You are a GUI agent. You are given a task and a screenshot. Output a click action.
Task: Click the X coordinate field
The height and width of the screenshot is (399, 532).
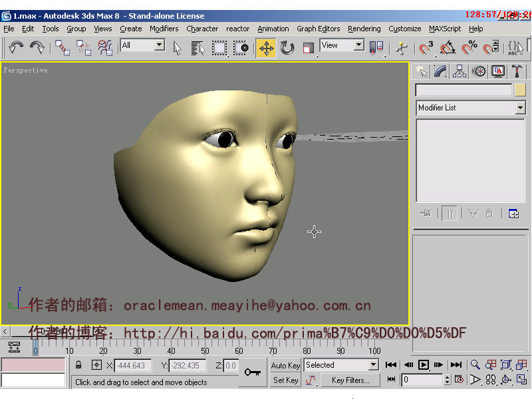click(132, 365)
